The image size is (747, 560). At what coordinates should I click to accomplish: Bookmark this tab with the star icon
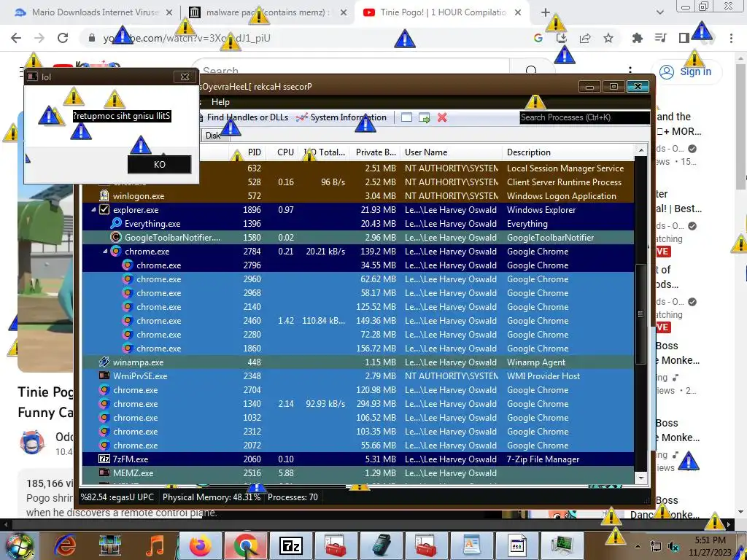[x=608, y=38]
